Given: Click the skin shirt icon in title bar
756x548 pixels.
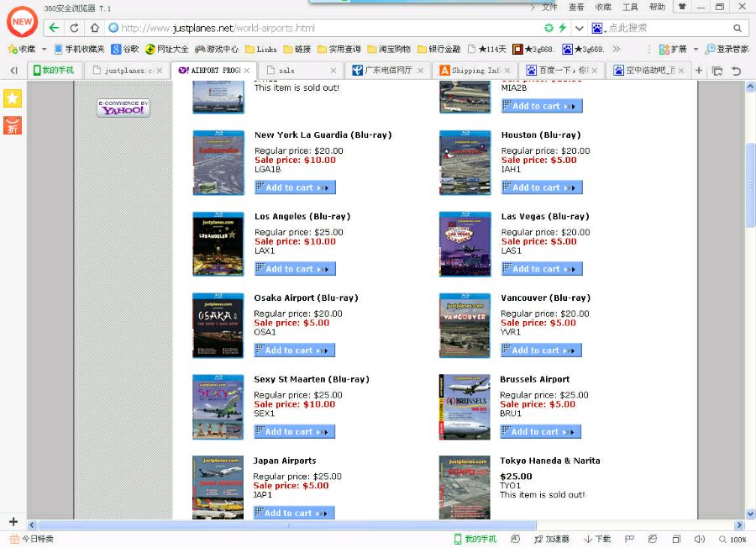Looking at the screenshot, I should pos(682,7).
